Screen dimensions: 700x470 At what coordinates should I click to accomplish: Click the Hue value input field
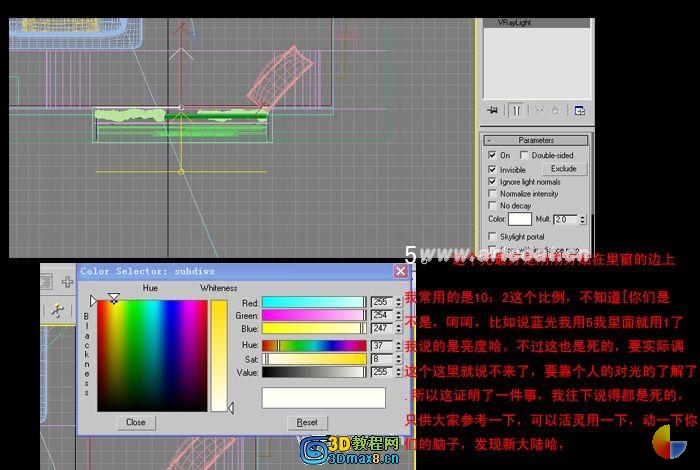(382, 345)
